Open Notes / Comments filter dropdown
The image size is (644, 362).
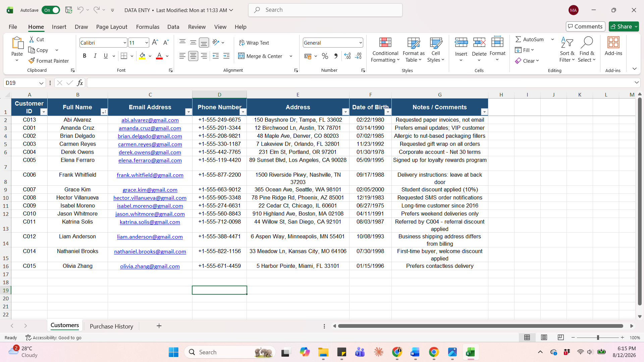484,112
